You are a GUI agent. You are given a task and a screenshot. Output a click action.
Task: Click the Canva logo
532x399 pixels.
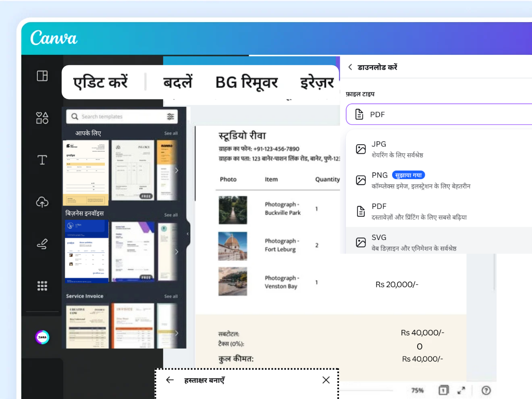point(54,38)
